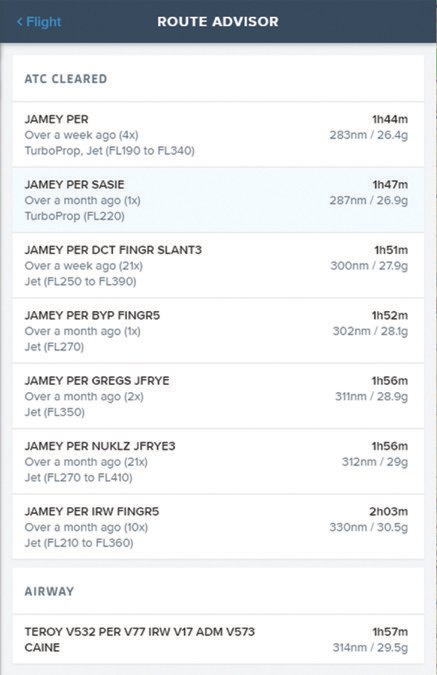
Task: Choose JAMEY PER NUKLZ JFRYE3 route
Action: click(x=218, y=462)
